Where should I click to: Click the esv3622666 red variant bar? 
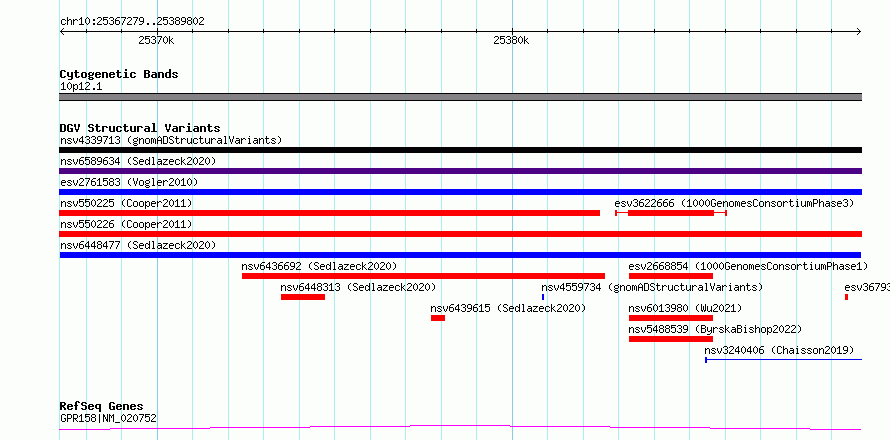[x=671, y=213]
